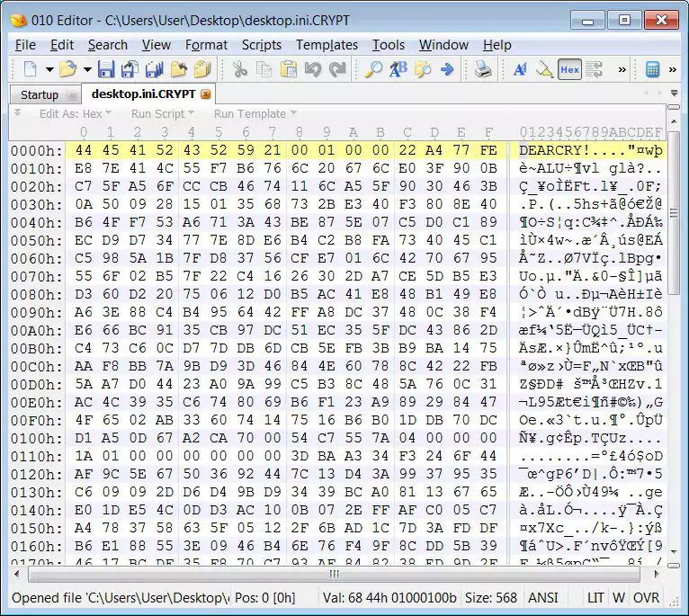Image resolution: width=689 pixels, height=616 pixels.
Task: Click the Print icon
Action: (x=483, y=69)
